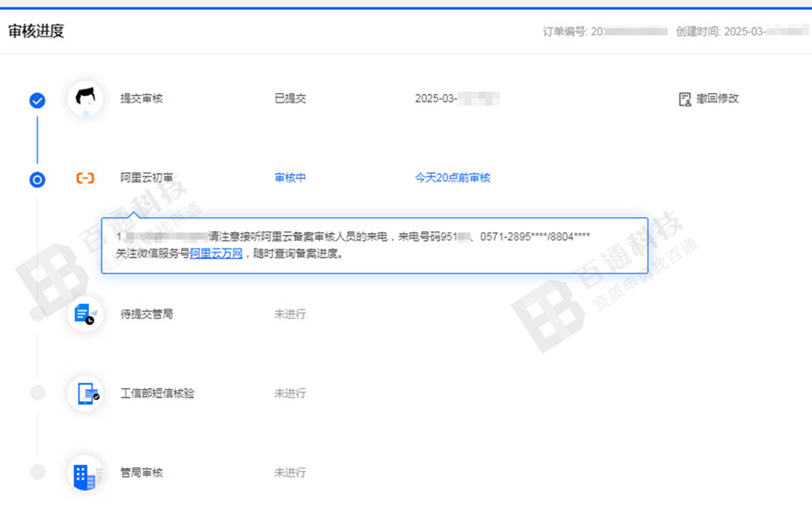Screen dimensions: 812x516
Task: Click the phone icon for 工信部短信核验
Action: tap(86, 393)
